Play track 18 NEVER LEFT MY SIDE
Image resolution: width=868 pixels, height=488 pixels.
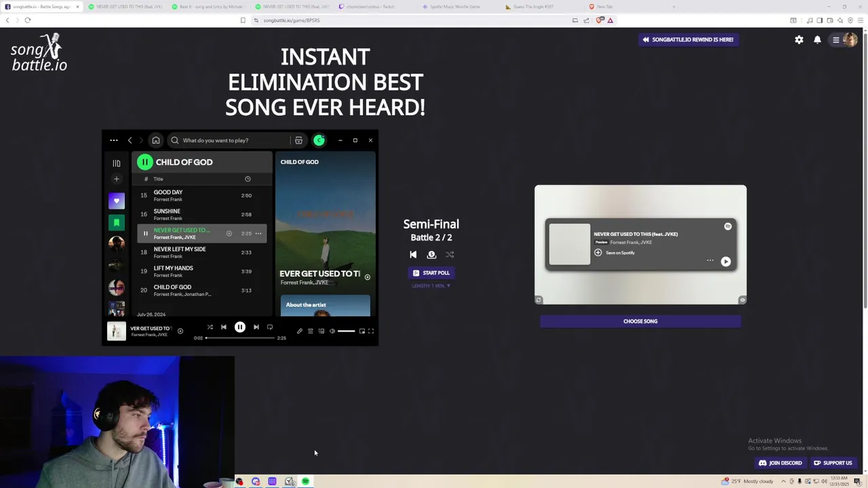point(202,252)
